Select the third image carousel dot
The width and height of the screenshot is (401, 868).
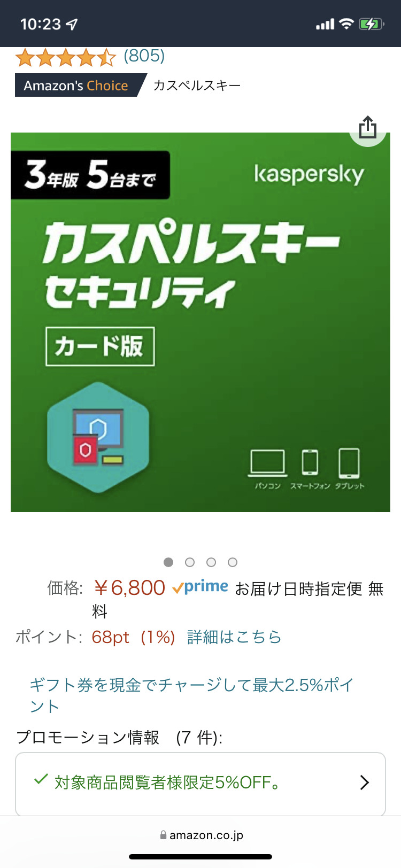point(211,562)
